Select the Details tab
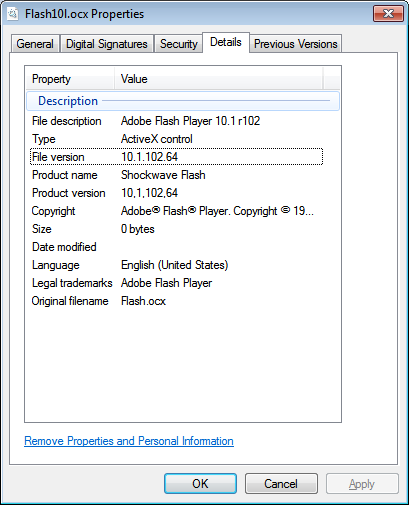The image size is (409, 505). click(x=226, y=42)
